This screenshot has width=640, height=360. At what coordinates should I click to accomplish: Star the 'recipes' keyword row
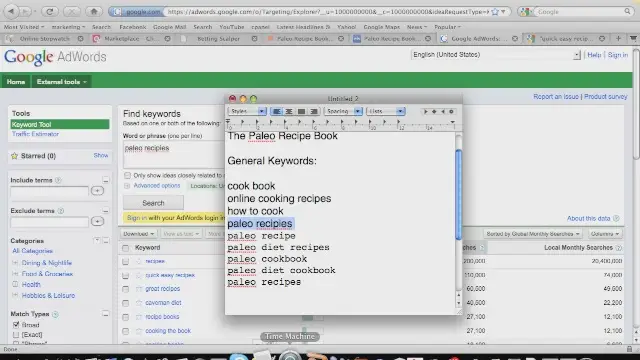coord(139,261)
